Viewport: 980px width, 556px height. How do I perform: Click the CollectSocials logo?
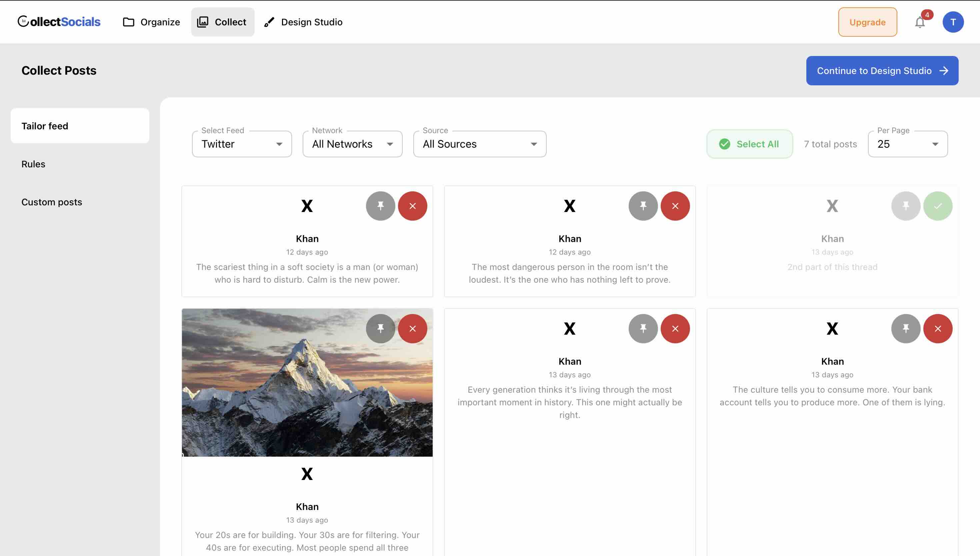coord(59,21)
